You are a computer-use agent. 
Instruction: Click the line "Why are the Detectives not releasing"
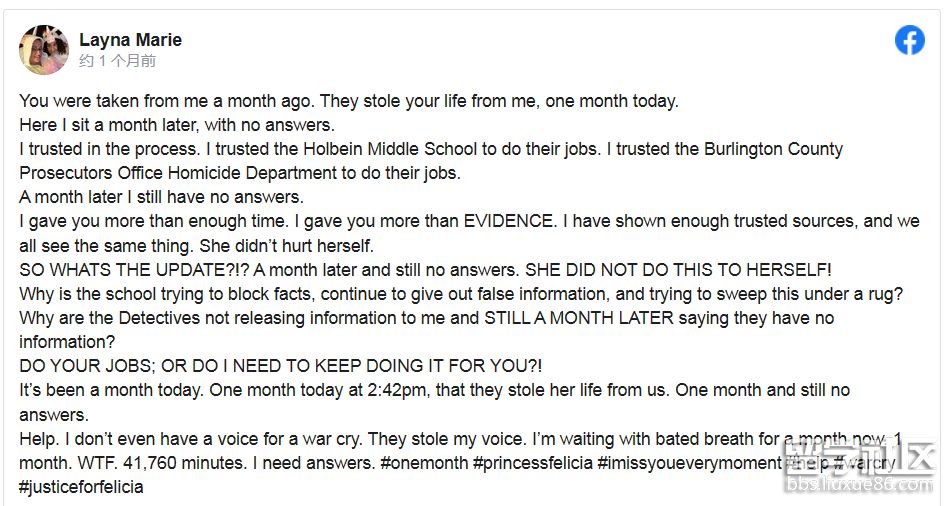[427, 318]
